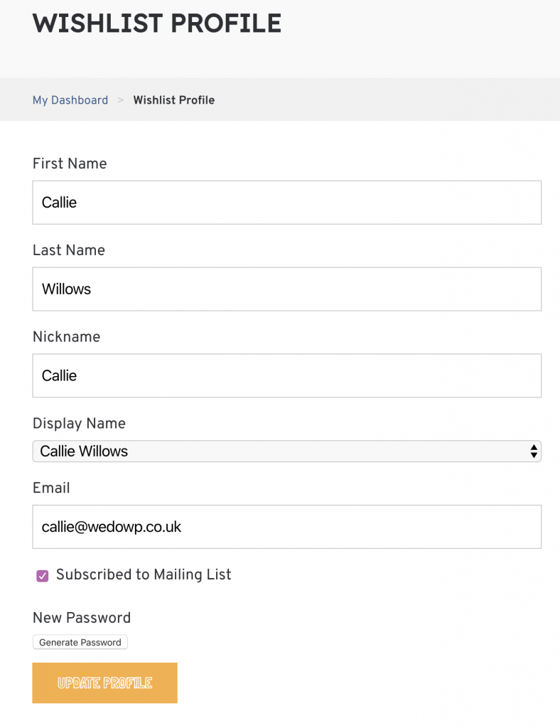Viewport: 560px width, 728px height.
Task: Focus the Nickname text field
Action: (x=286, y=375)
